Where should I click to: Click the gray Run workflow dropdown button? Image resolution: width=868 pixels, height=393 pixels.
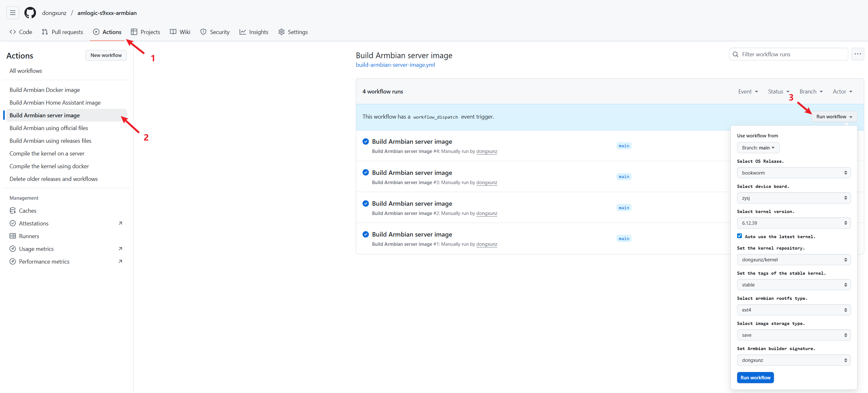tap(834, 117)
